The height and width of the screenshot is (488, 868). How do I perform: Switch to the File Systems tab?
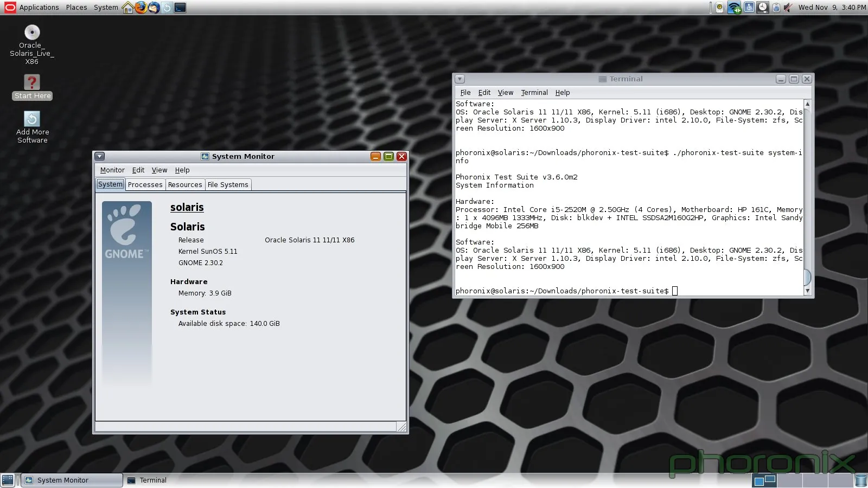[x=228, y=185]
